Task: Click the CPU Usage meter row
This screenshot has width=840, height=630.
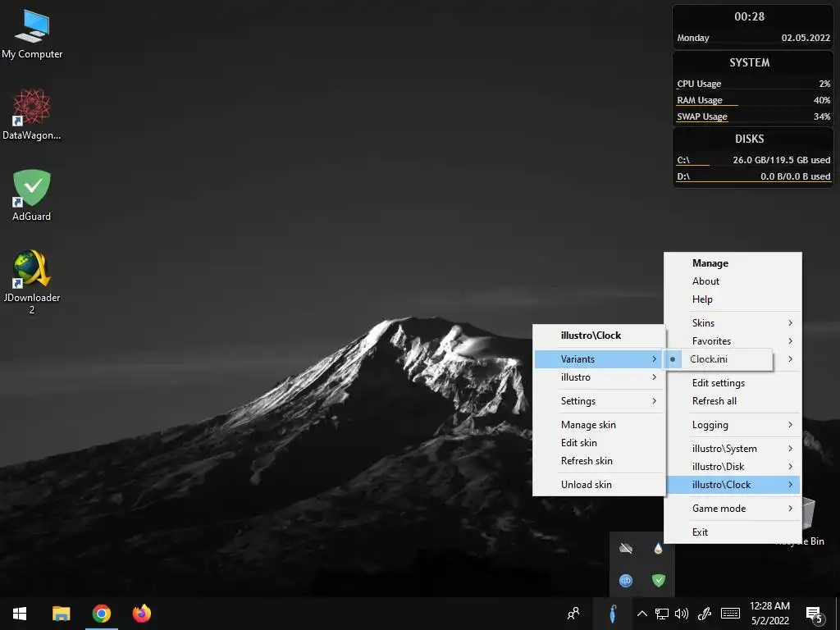Action: 753,84
